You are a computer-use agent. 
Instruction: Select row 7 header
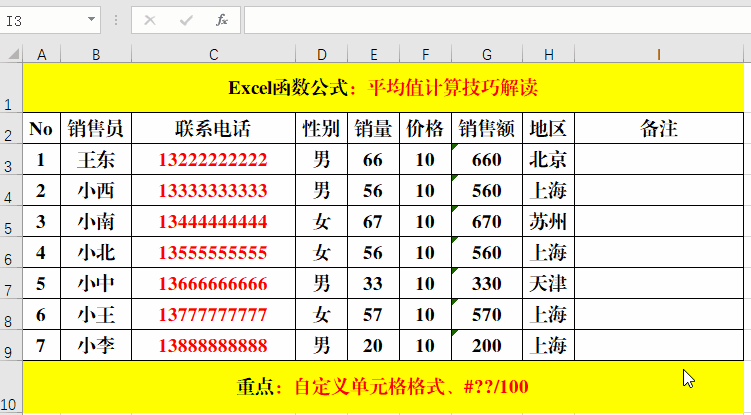click(11, 283)
